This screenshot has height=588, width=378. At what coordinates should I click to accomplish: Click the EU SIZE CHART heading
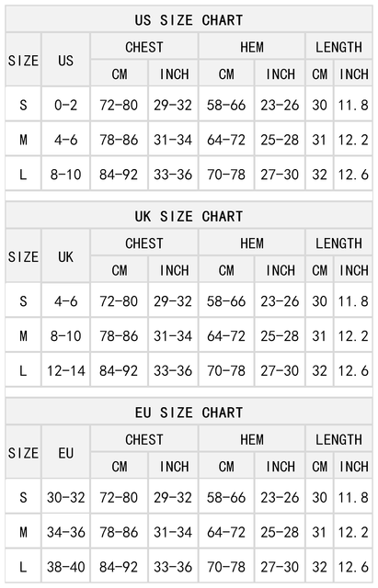coord(189,413)
